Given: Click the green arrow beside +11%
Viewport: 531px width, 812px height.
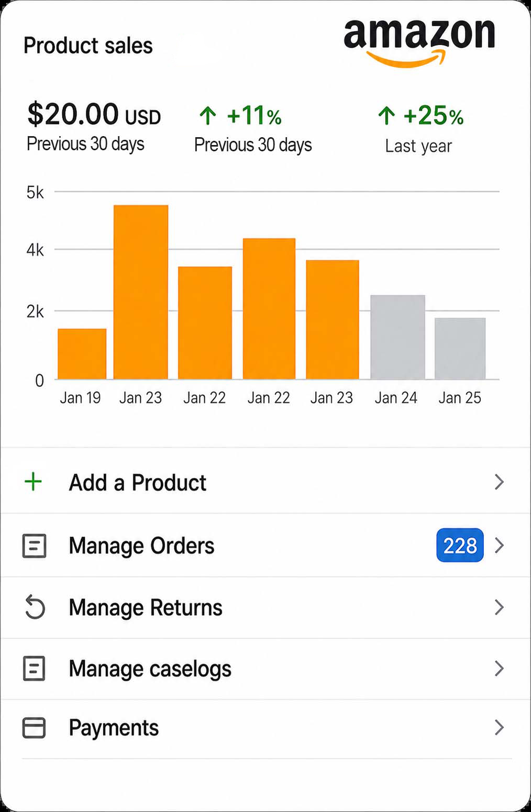Looking at the screenshot, I should point(208,116).
